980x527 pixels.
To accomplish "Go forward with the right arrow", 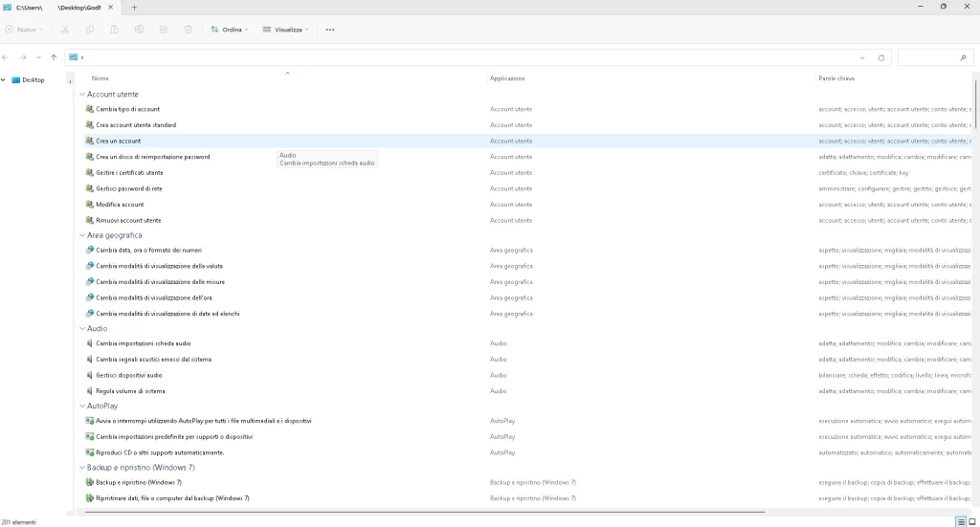I will [23, 57].
